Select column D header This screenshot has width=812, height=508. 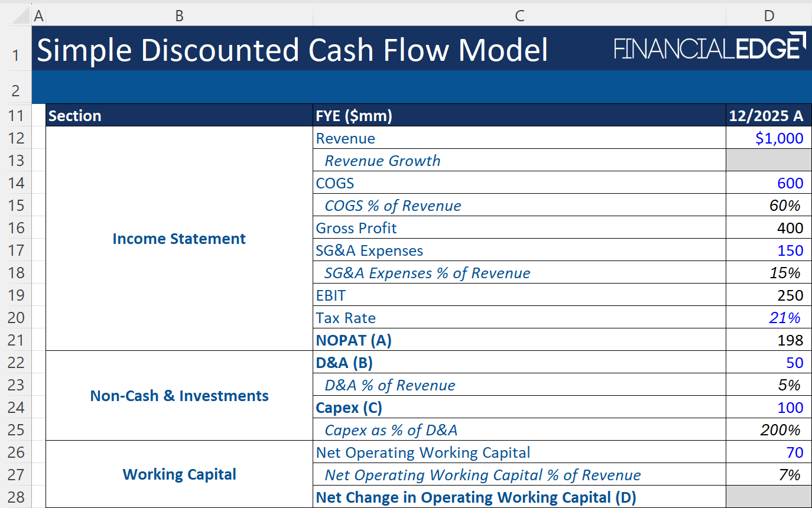tap(768, 15)
